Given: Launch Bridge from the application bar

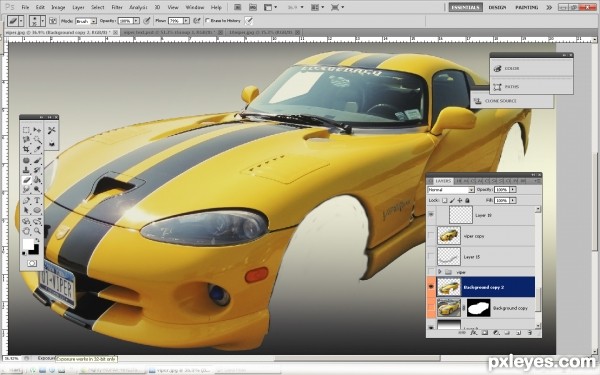Looking at the screenshot, I should (x=237, y=7).
